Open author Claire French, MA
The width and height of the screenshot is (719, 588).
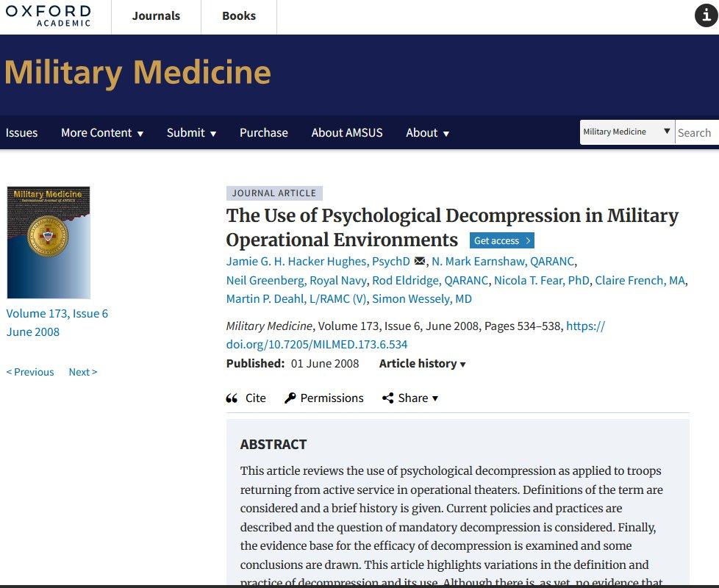640,280
